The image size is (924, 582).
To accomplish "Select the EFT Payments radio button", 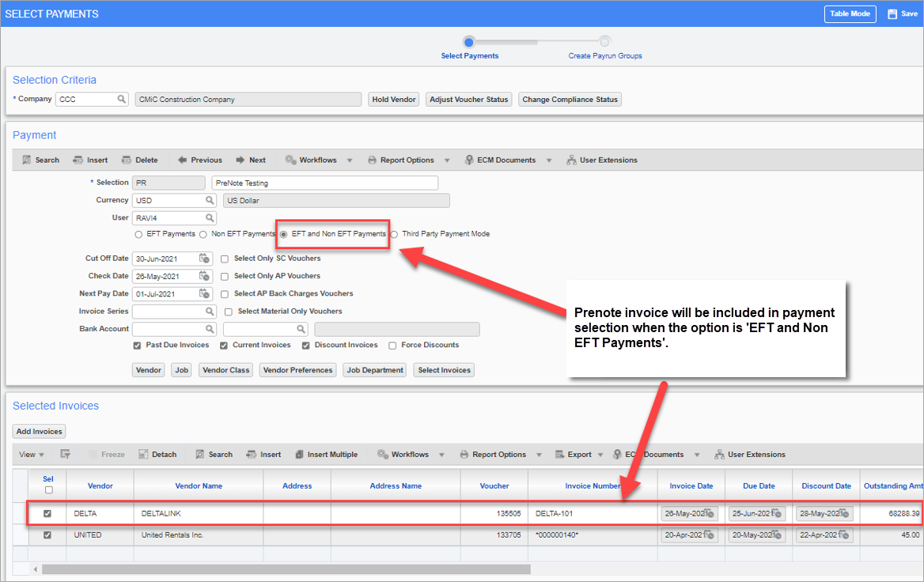I will coord(138,234).
